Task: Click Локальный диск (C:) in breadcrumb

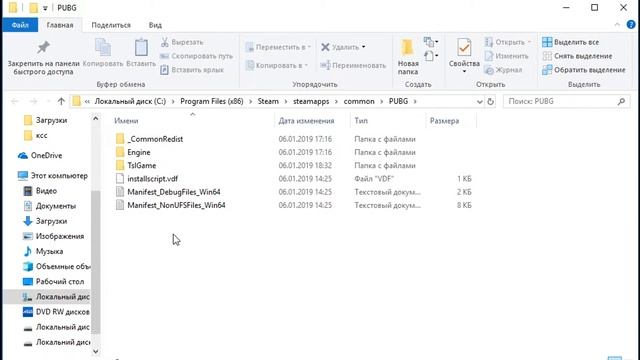Action: coord(130,101)
